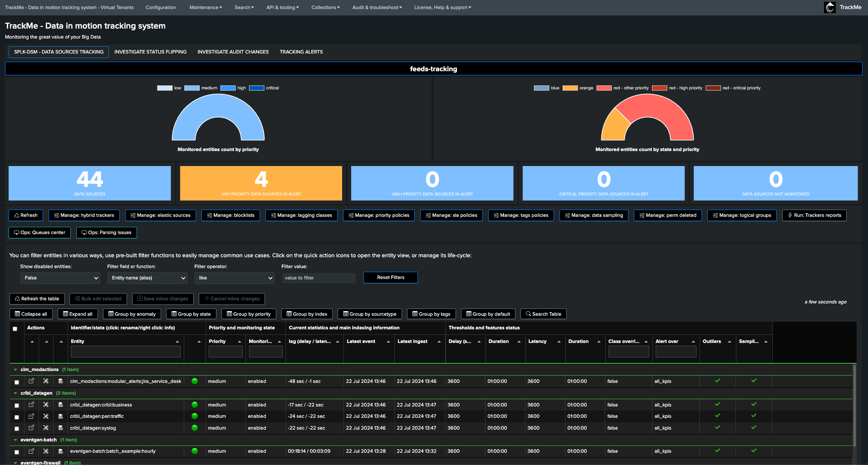
Task: Click tools icon in cim_modactions jira_service_desk row
Action: pyautogui.click(x=46, y=381)
